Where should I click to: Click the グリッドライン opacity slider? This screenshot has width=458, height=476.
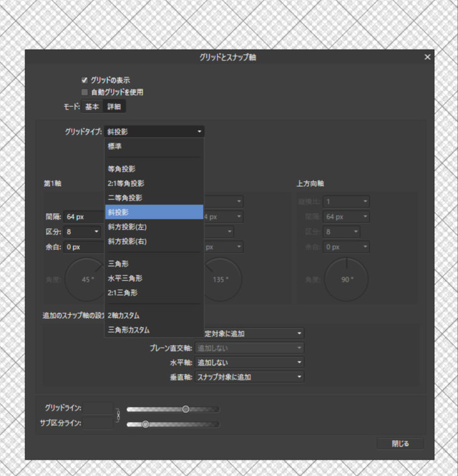pos(173,409)
